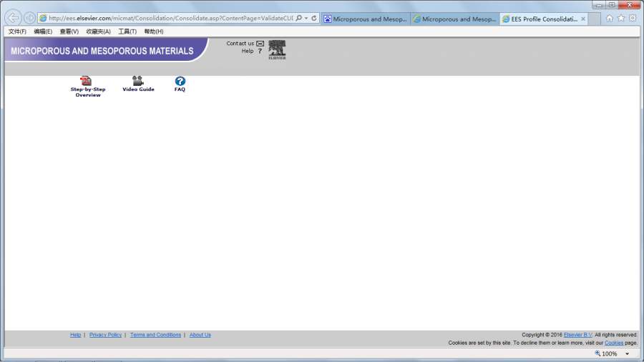Click the search magnifier in address bar
The width and height of the screenshot is (644, 362).
[x=299, y=18]
